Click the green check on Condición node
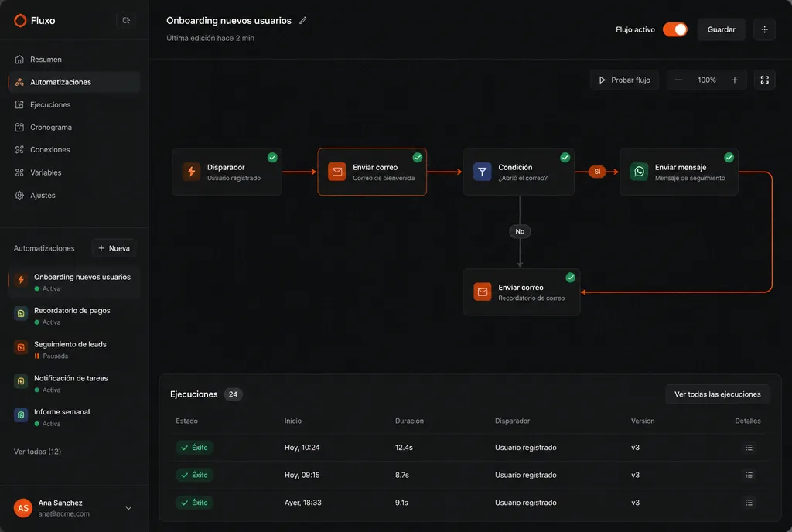 point(565,158)
